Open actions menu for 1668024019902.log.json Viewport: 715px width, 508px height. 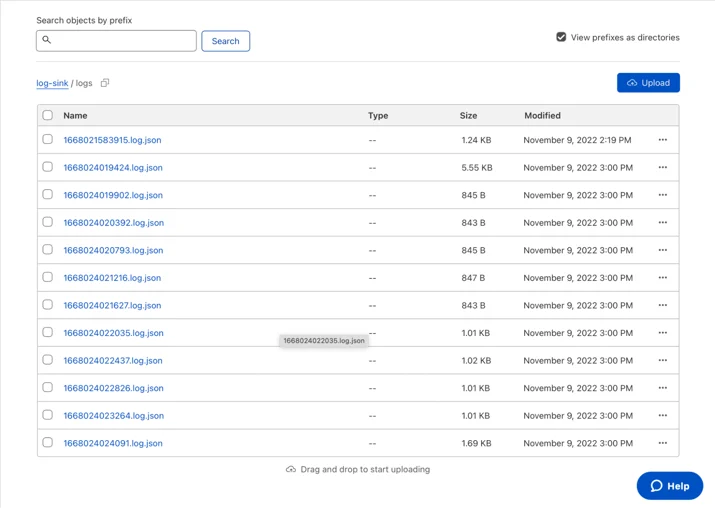coord(663,195)
